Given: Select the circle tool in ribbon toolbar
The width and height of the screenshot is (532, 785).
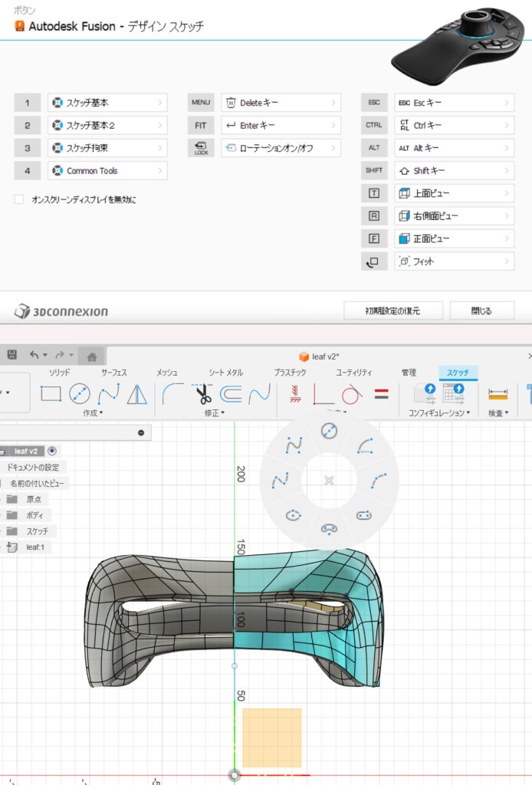Looking at the screenshot, I should pos(80,394).
